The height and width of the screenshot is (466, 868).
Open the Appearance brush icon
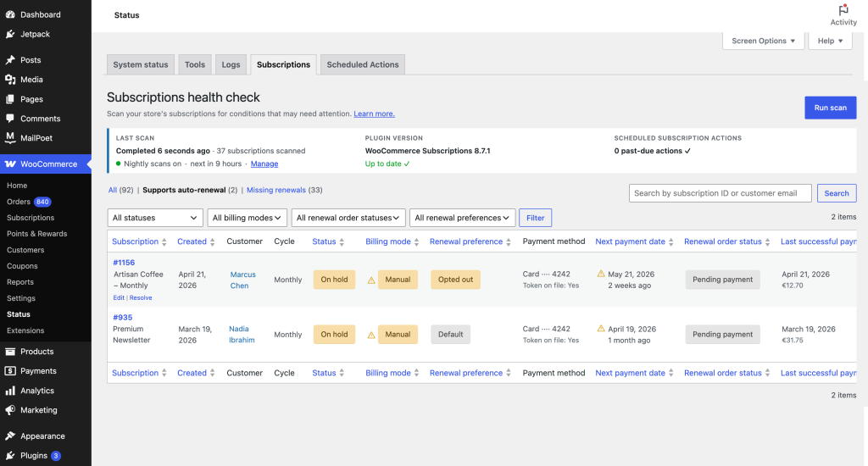point(10,436)
